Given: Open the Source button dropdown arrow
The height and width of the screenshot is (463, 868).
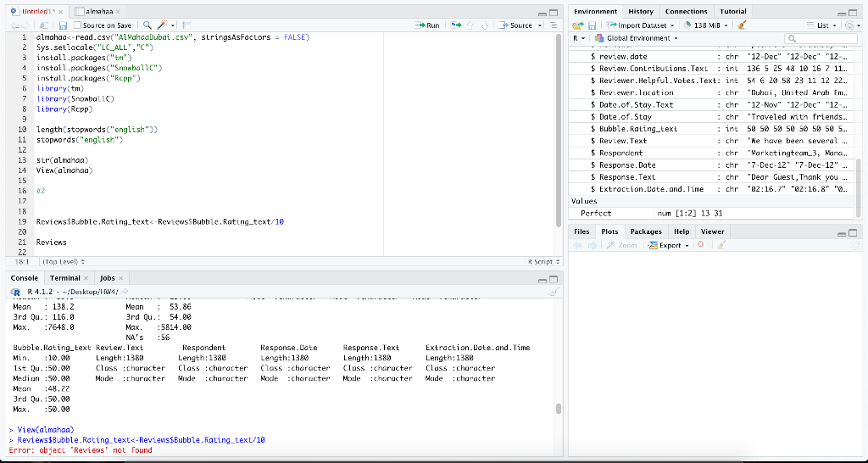Looking at the screenshot, I should 539,25.
